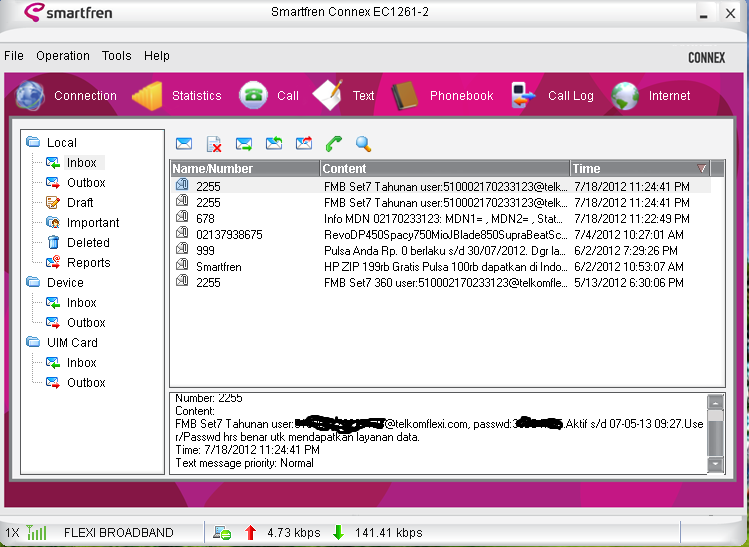Screen dimensions: 749x547
Task: Open the Statistics chart icon
Action: point(147,96)
